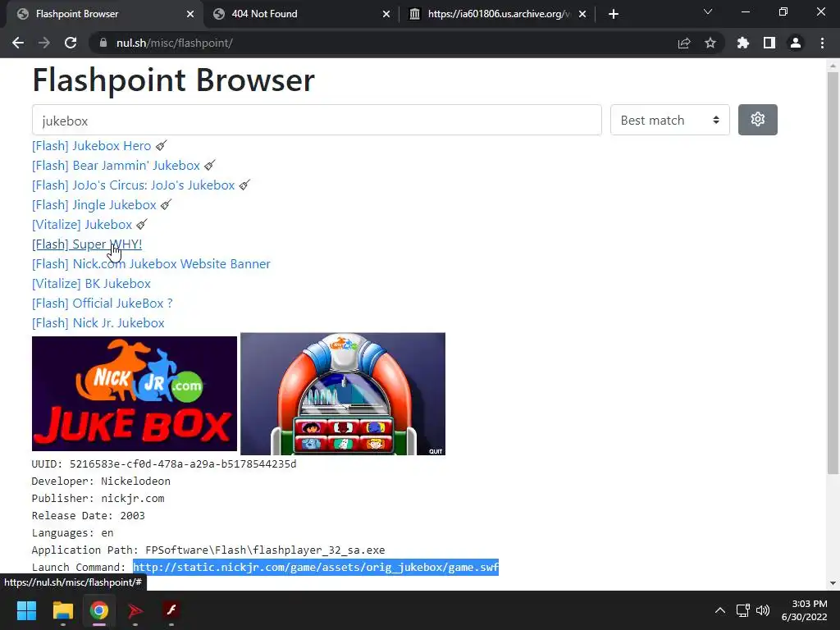Open the Bear Jammin' Jukebox result

pyautogui.click(x=116, y=166)
